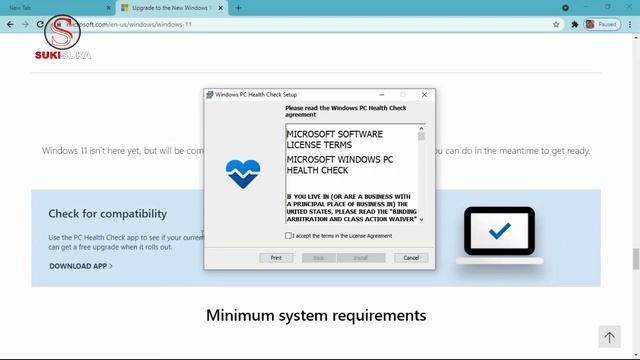Open the Chrome extensions puzzle icon

[x=575, y=24]
